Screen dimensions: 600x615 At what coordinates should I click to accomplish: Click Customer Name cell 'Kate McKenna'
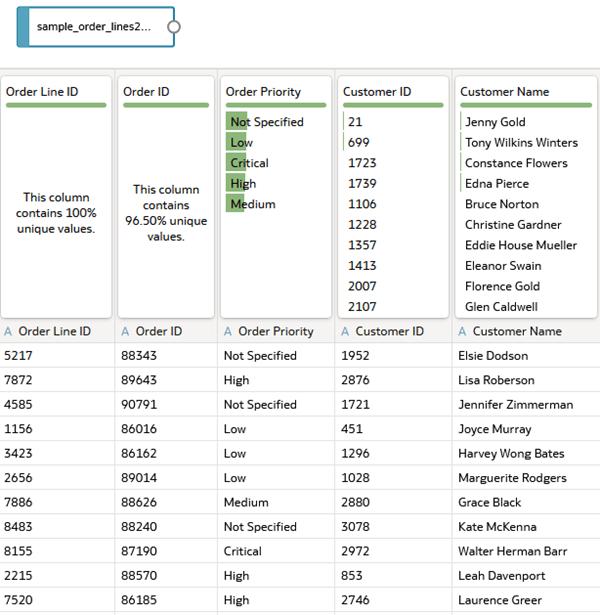coord(526,527)
